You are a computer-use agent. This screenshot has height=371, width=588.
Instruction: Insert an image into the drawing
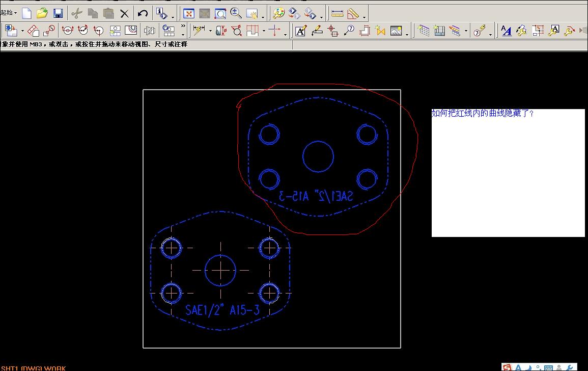pyautogui.click(x=396, y=31)
